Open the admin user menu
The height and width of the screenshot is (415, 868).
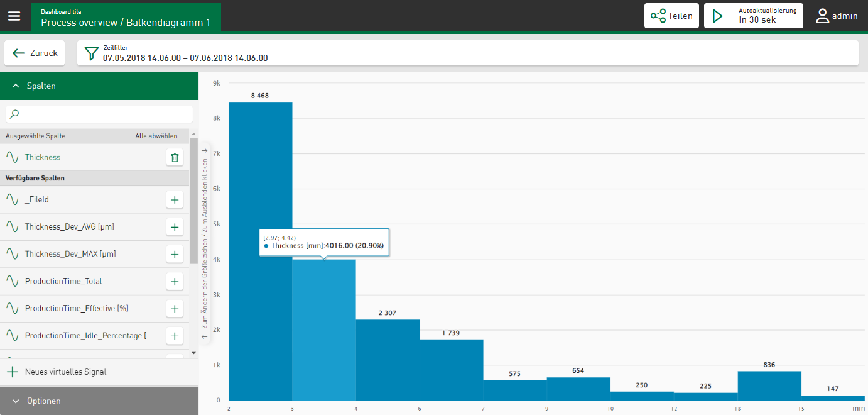click(x=837, y=16)
